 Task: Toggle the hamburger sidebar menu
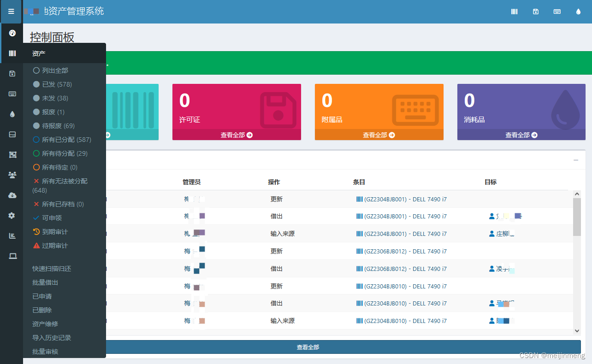(11, 12)
